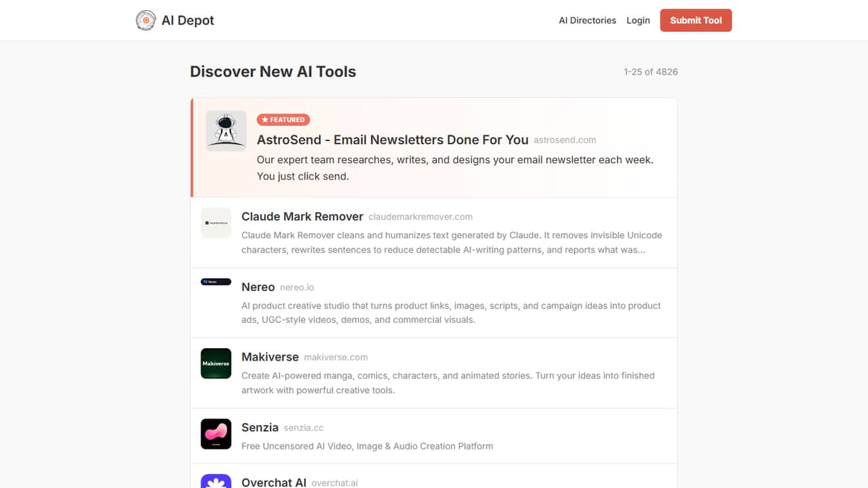Click AstroSend description about expert team
The height and width of the screenshot is (488, 868).
tap(455, 168)
